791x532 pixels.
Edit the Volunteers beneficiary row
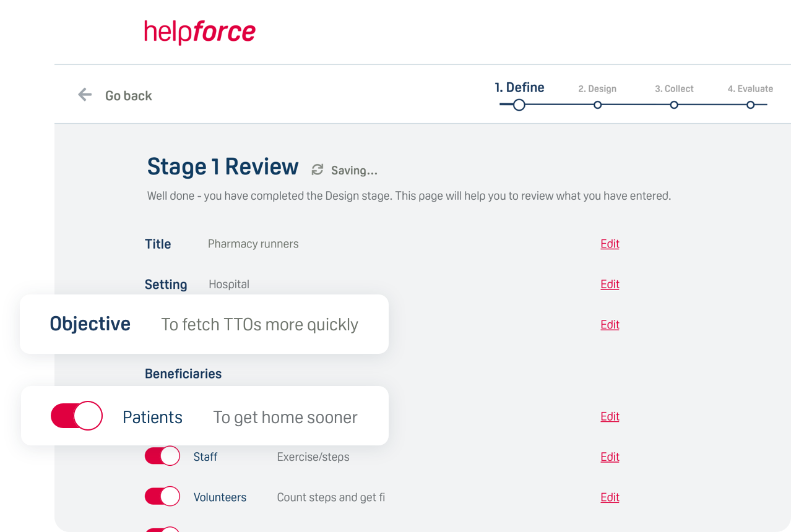[x=610, y=497]
